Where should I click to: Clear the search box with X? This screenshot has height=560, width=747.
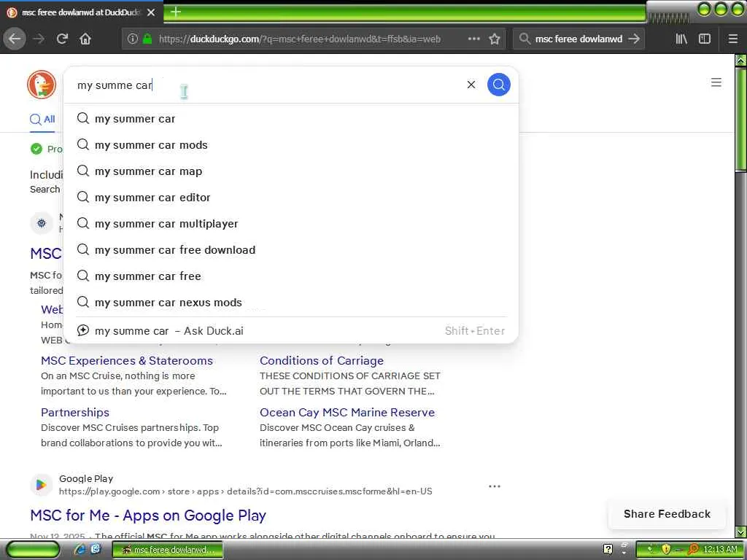point(471,85)
